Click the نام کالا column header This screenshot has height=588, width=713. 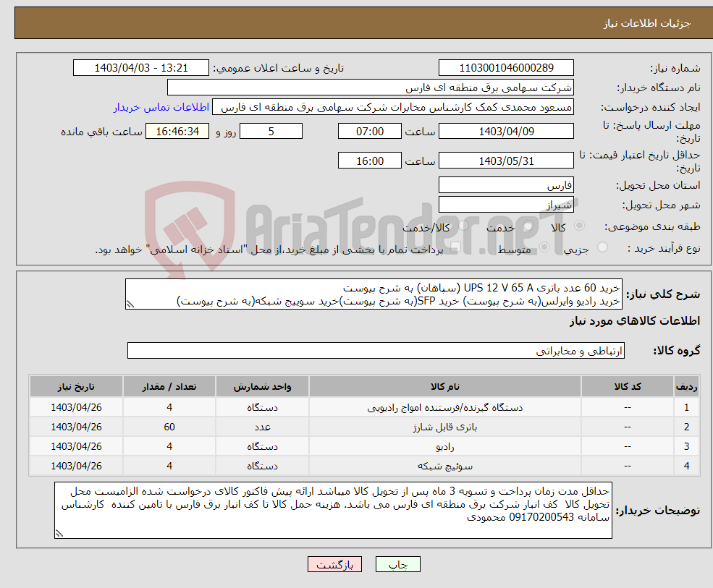coord(444,387)
